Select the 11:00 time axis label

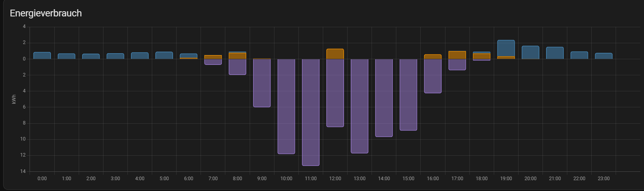(311, 179)
